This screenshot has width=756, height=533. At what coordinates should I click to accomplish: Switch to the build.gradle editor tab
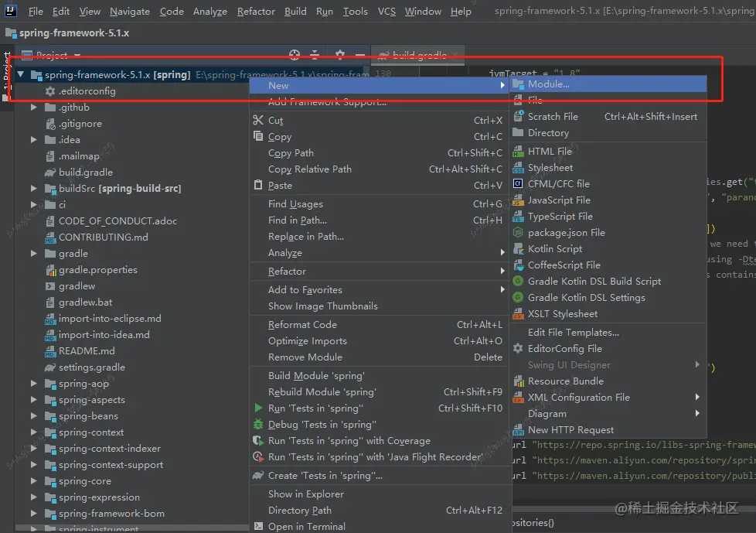[x=417, y=55]
